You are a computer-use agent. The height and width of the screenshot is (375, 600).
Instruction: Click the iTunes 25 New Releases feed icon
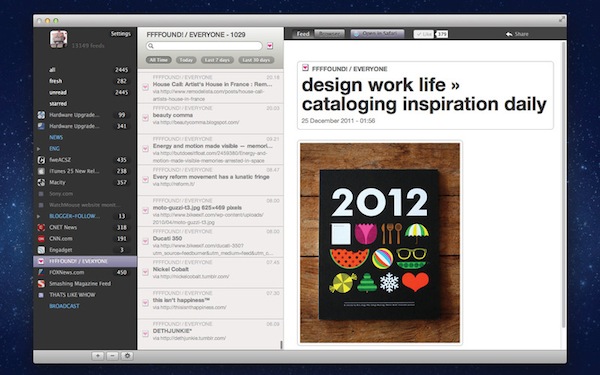(41, 171)
